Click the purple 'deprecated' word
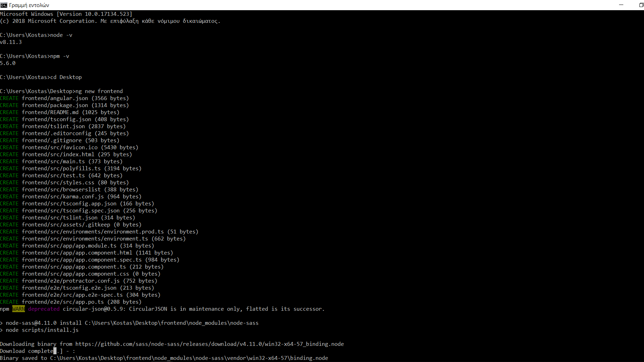 click(44, 309)
